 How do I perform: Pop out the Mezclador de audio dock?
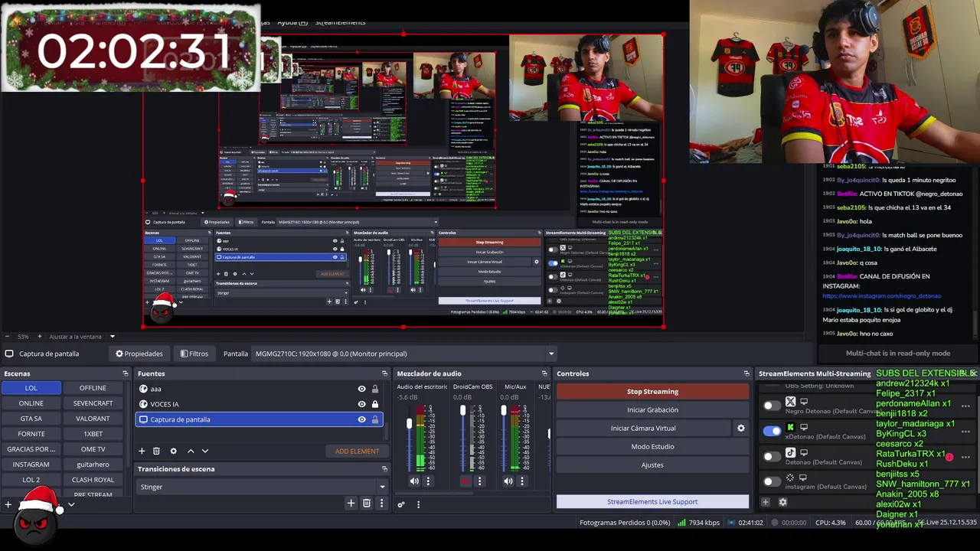(x=544, y=373)
